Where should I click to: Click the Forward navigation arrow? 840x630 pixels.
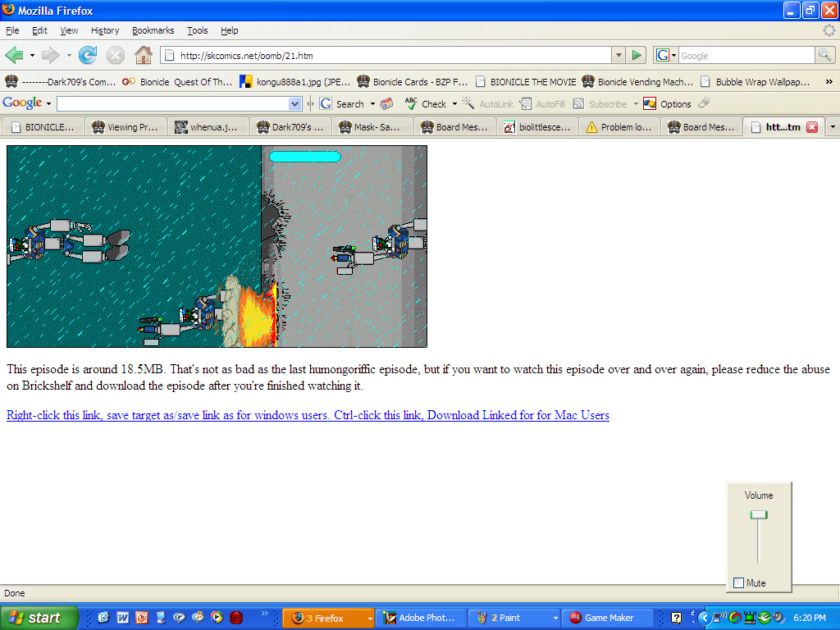click(x=50, y=55)
